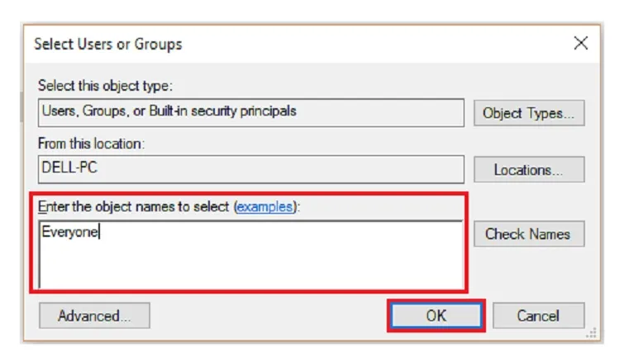Image resolution: width=624 pixels, height=364 pixels.
Task: Open the examples hyperlink
Action: (264, 207)
